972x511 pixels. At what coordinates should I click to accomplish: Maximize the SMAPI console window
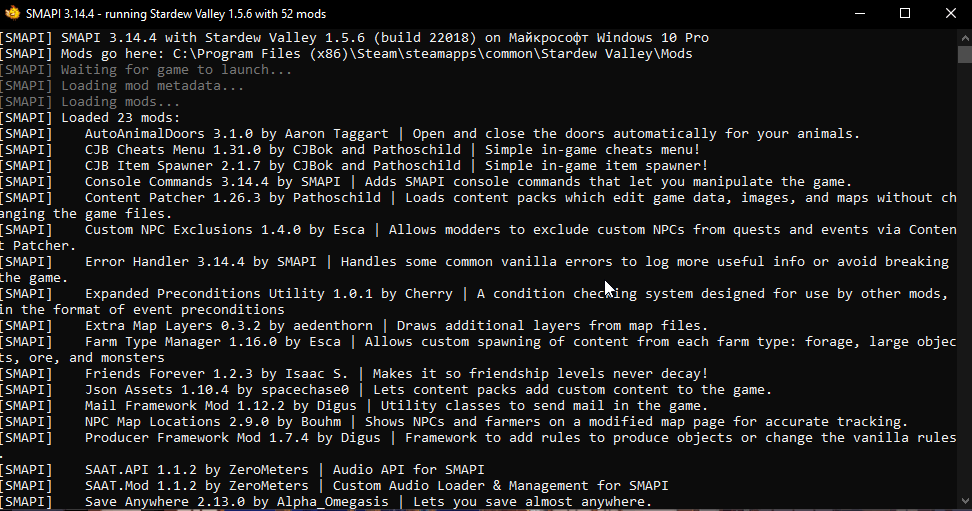click(x=905, y=13)
